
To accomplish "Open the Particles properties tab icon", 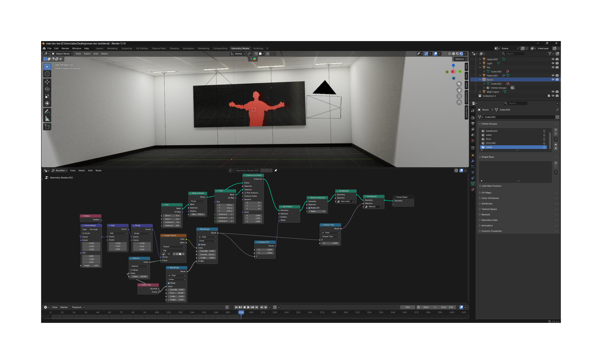I will (x=473, y=167).
